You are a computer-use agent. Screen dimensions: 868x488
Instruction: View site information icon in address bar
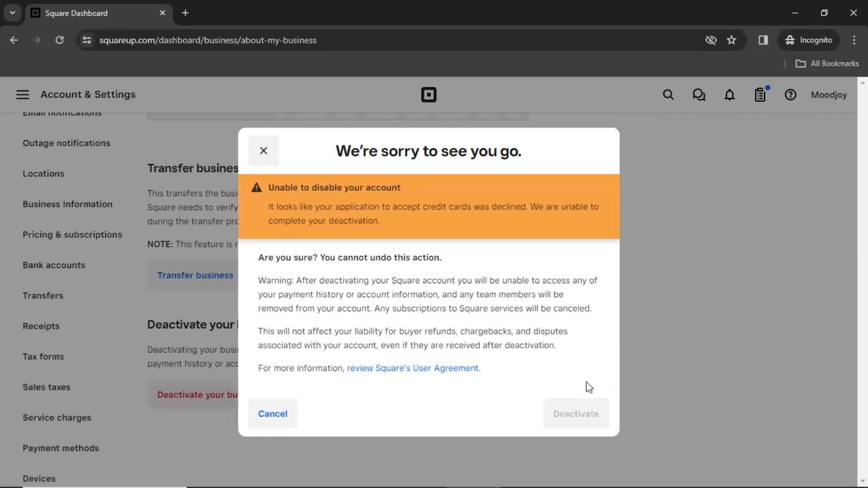(87, 40)
